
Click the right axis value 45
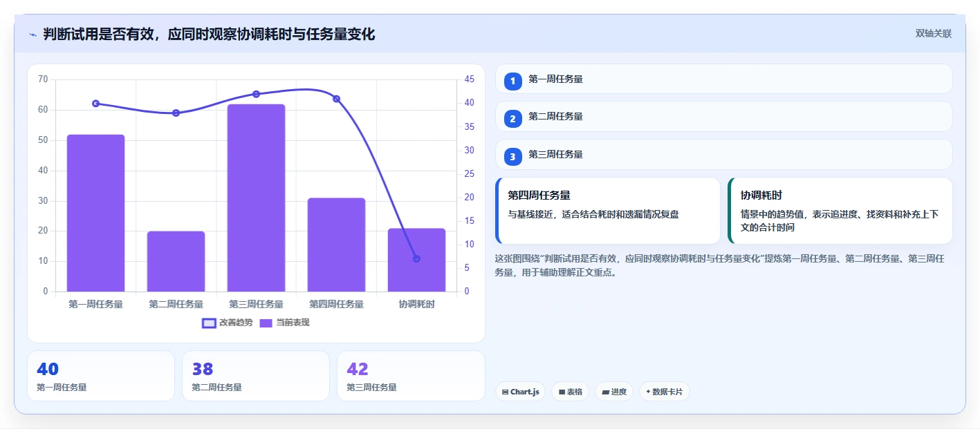click(469, 79)
